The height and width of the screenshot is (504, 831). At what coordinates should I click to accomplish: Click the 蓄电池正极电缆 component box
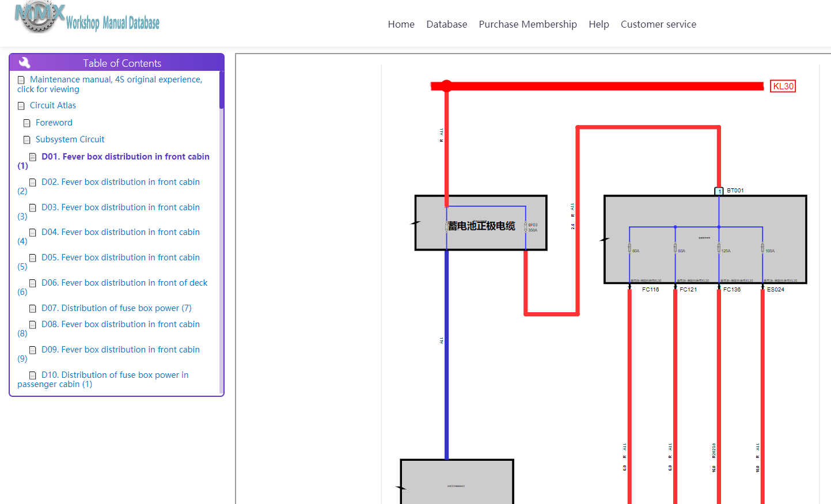point(481,223)
